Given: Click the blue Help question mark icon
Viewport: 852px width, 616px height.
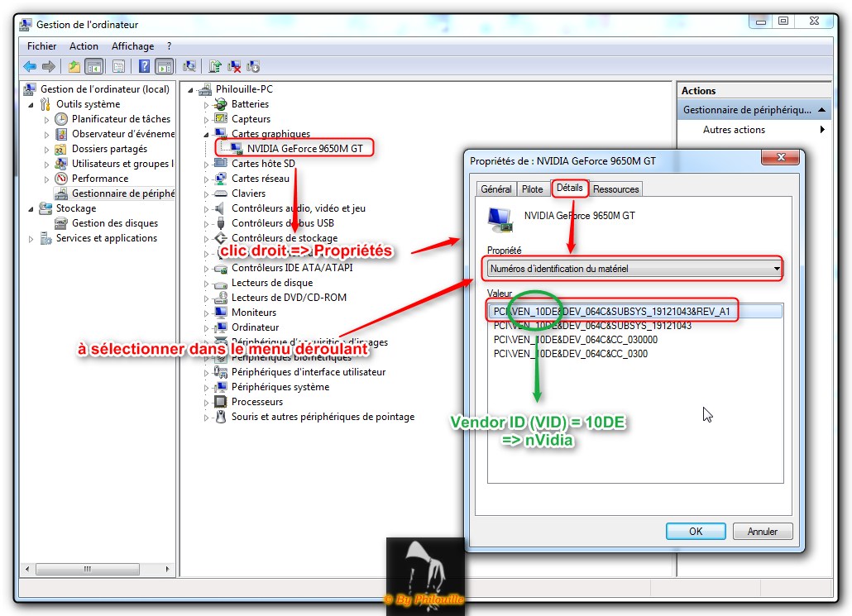Looking at the screenshot, I should coord(144,66).
